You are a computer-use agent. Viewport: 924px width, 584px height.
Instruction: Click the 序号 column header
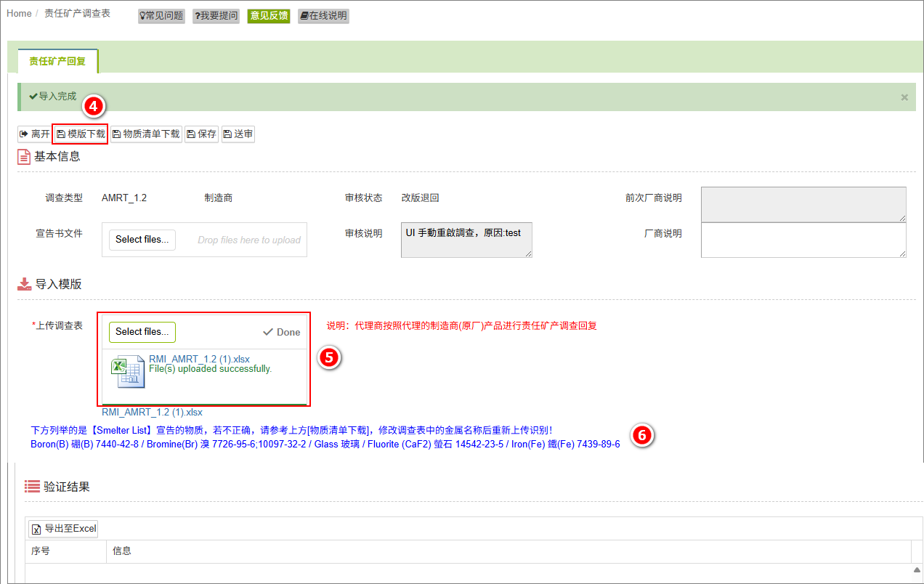pyautogui.click(x=41, y=551)
